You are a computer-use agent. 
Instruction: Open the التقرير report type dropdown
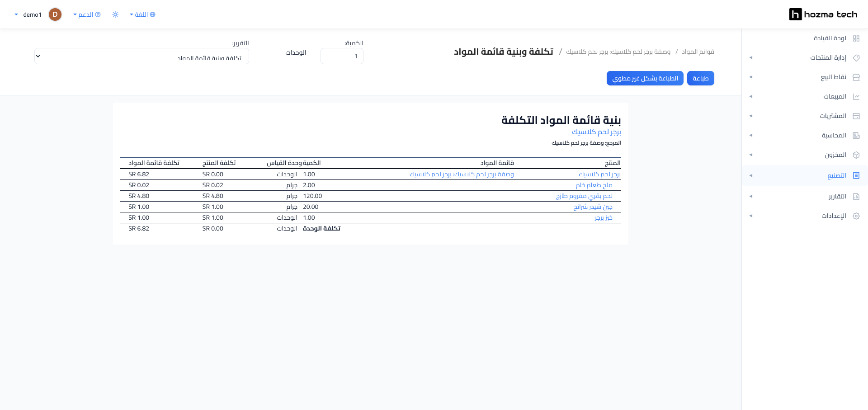pyautogui.click(x=142, y=56)
